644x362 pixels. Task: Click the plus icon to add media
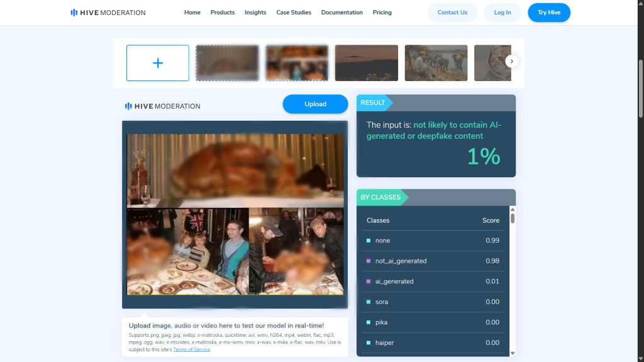(x=158, y=63)
